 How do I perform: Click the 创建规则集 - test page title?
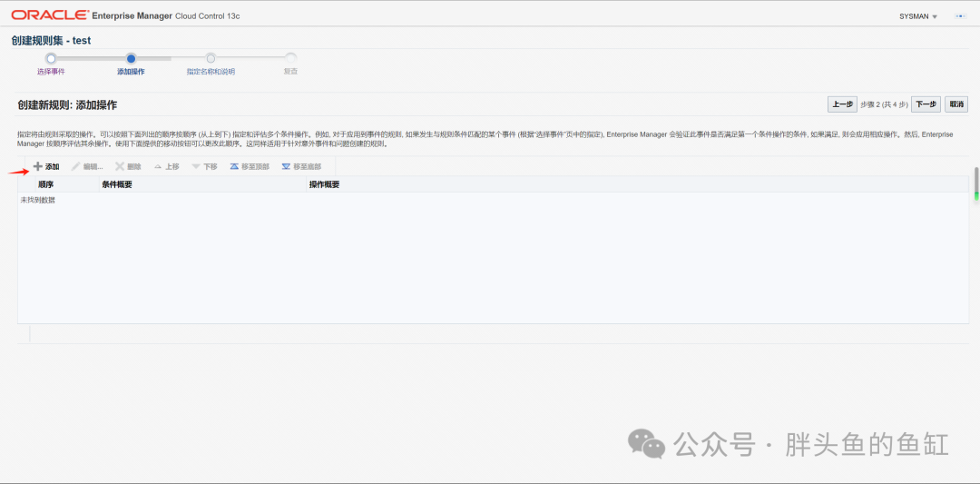(51, 40)
